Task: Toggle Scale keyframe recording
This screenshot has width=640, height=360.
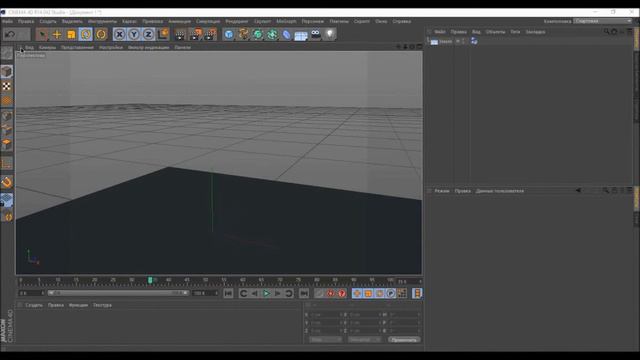Action: tap(368, 293)
